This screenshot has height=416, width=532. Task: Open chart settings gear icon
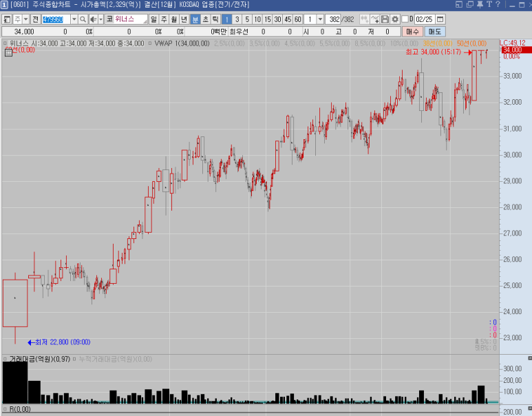click(x=395, y=19)
